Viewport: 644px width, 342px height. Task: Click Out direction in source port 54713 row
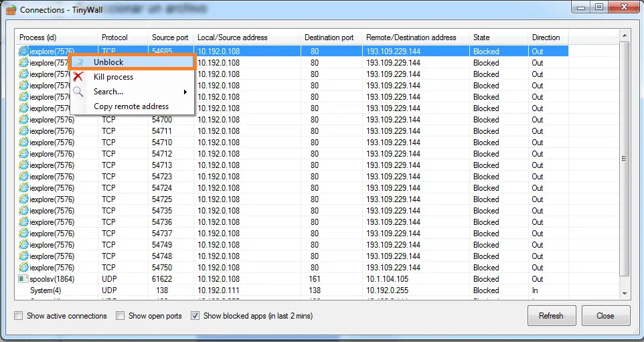click(x=537, y=165)
